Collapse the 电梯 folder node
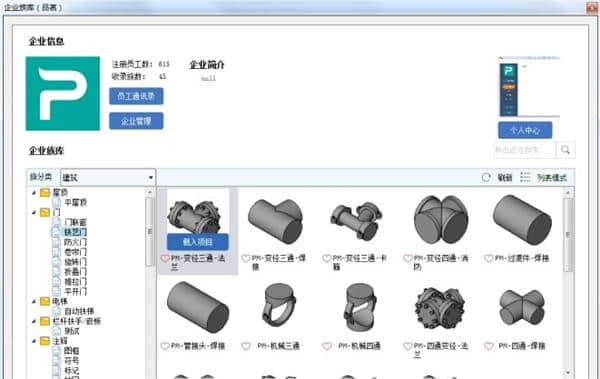The height and width of the screenshot is (379, 600). [x=34, y=302]
